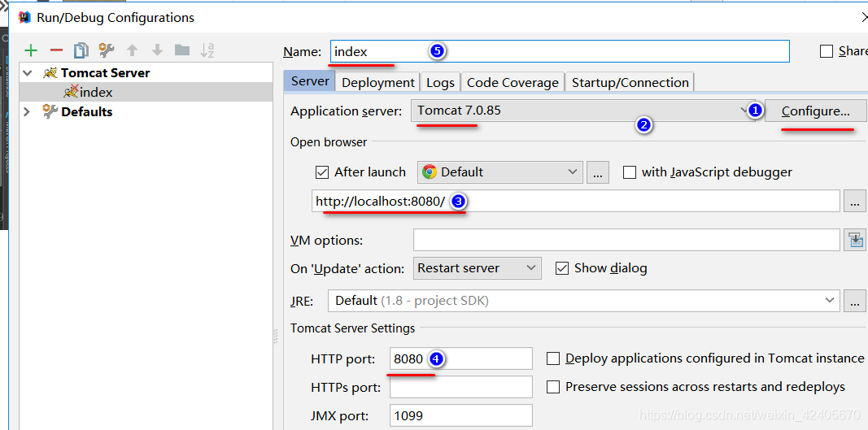
Task: Click the IntelliJ logo in title bar
Action: coord(24,17)
